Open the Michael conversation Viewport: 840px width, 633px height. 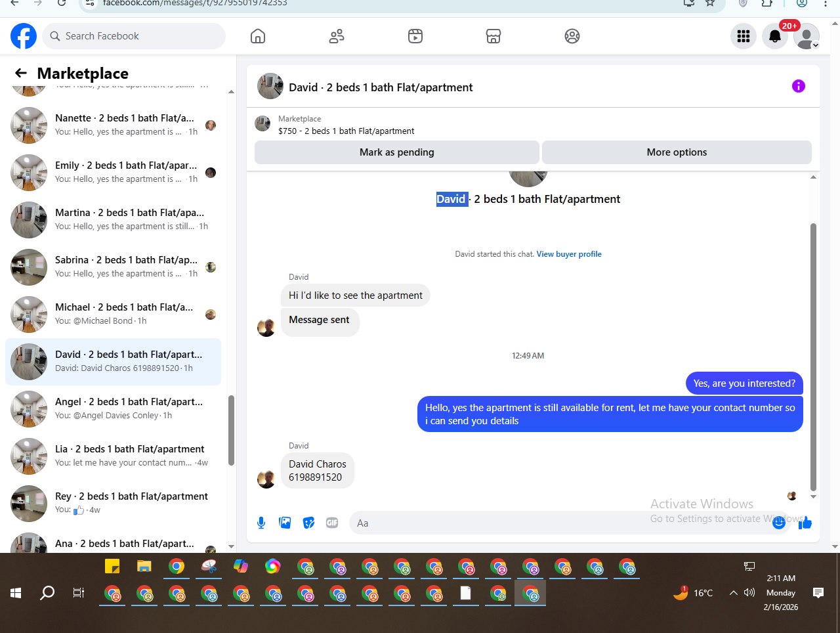113,315
